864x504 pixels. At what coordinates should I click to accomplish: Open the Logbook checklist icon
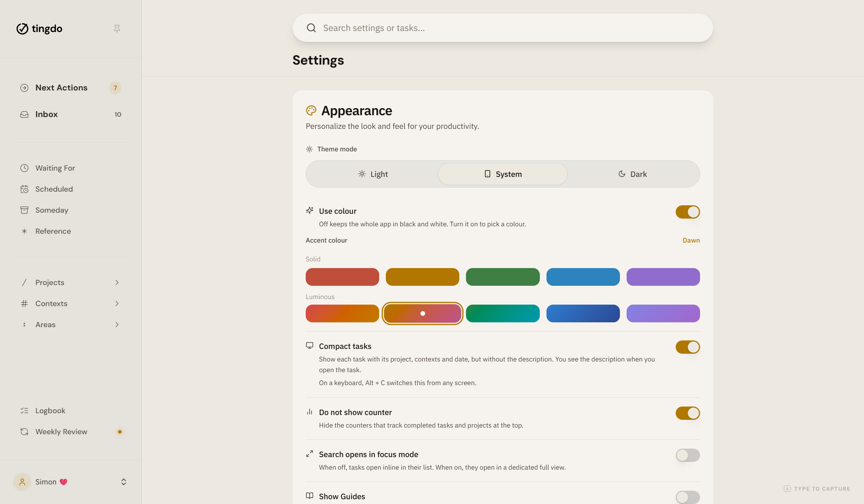tap(24, 411)
